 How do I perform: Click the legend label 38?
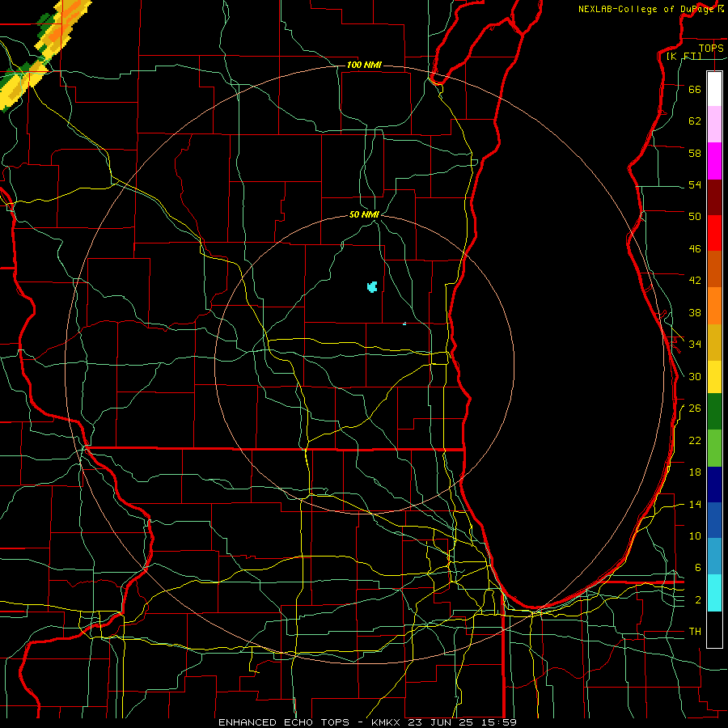pyautogui.click(x=695, y=312)
